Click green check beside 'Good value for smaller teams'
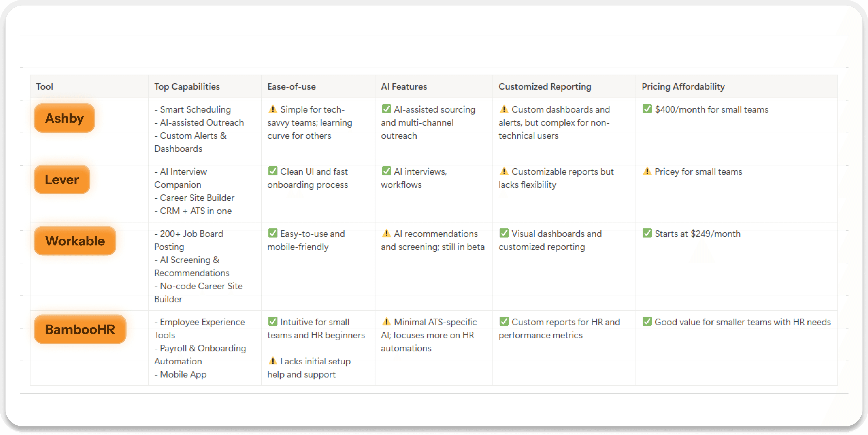 [647, 321]
